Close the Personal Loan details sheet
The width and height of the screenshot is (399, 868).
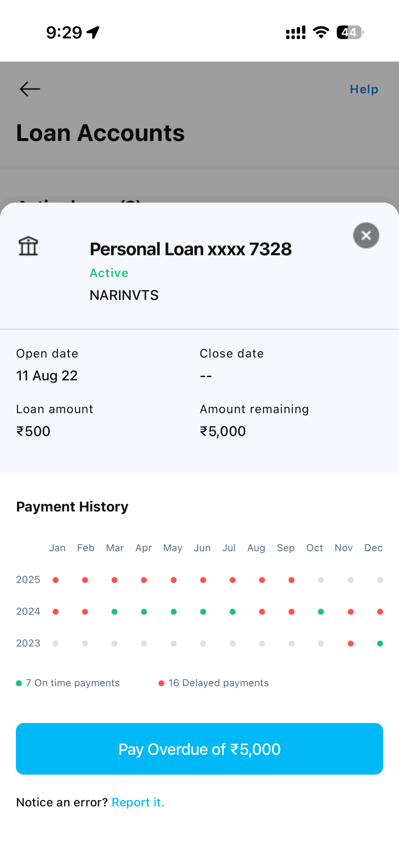coord(366,235)
